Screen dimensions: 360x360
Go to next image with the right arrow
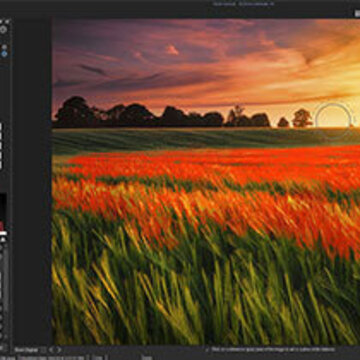pos(59,350)
